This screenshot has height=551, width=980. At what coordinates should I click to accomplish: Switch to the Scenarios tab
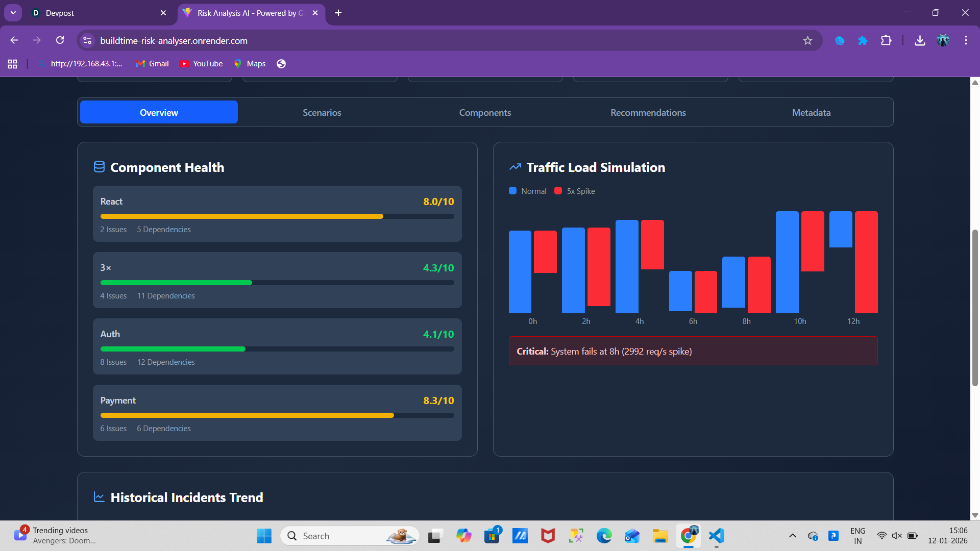(322, 112)
